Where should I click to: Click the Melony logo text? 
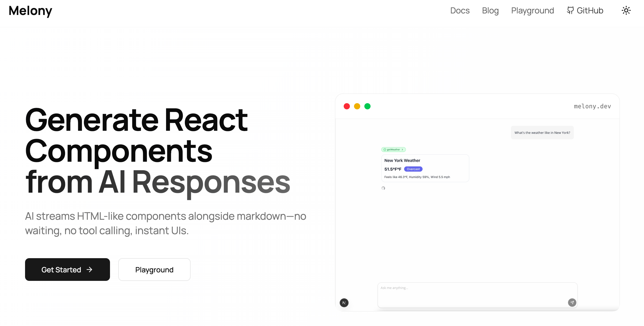pos(30,11)
